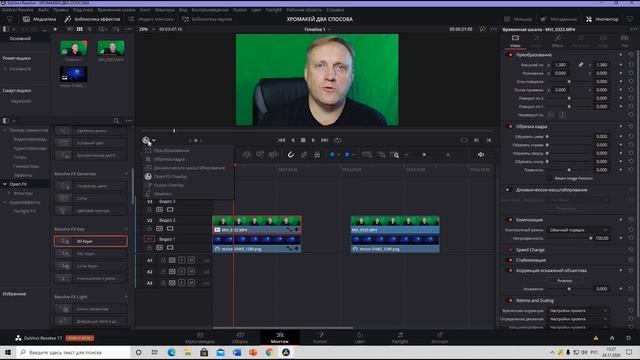Play the timeline in reverse
The height and width of the screenshot is (360, 640).
[x=292, y=140]
